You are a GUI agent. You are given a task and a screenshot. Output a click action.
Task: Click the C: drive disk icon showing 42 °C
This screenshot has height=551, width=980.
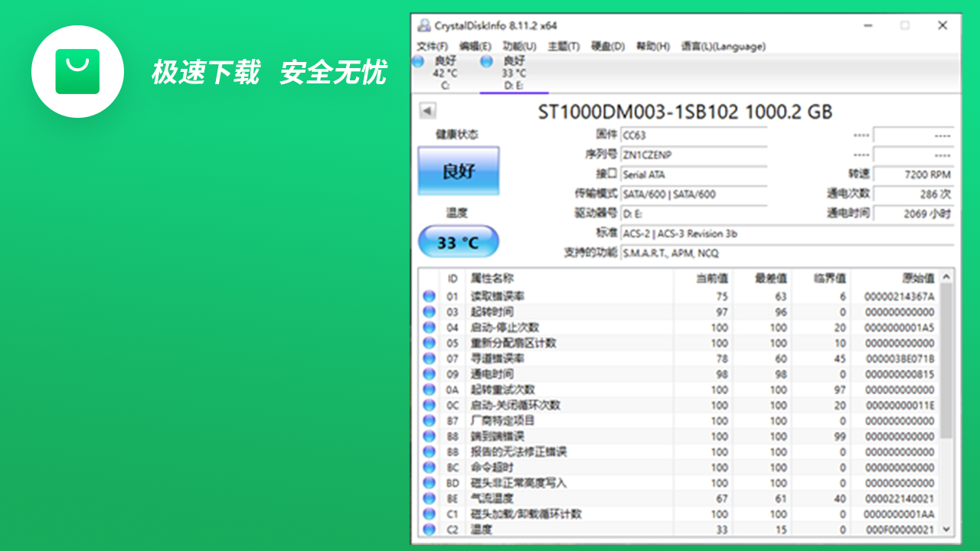pyautogui.click(x=417, y=62)
